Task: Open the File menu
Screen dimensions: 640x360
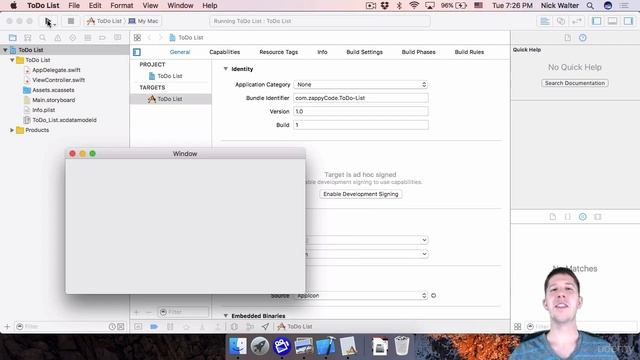Action: pos(74,6)
